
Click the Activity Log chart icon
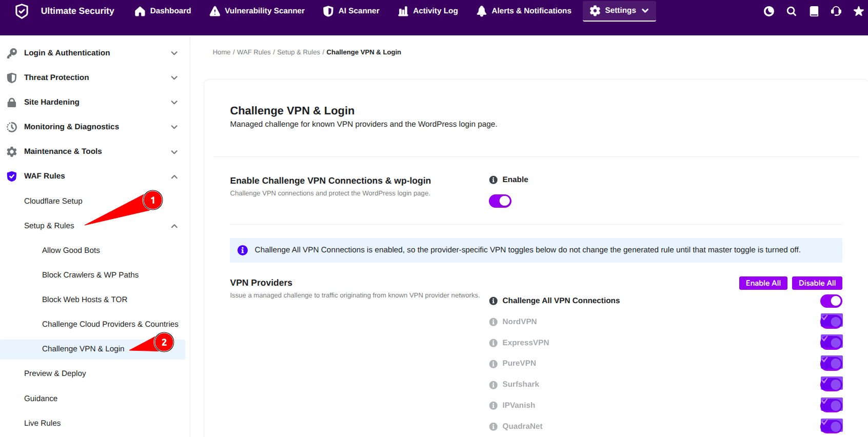[x=403, y=11]
